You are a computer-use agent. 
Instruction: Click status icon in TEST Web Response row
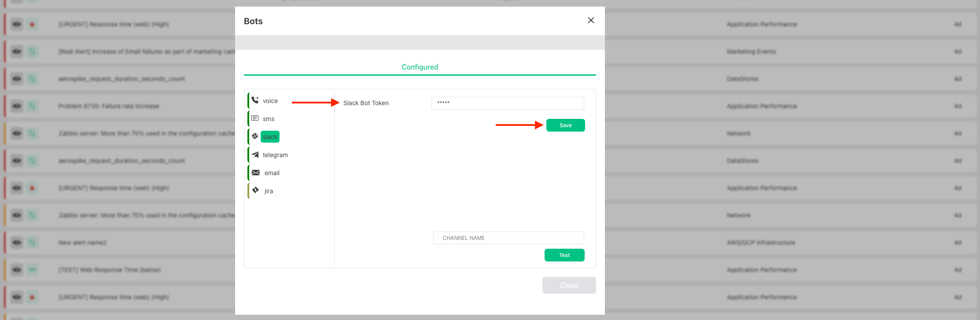(32, 270)
